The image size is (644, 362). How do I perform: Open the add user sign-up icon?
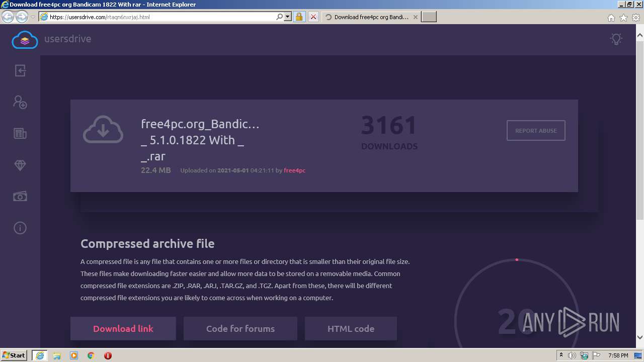[x=20, y=102]
